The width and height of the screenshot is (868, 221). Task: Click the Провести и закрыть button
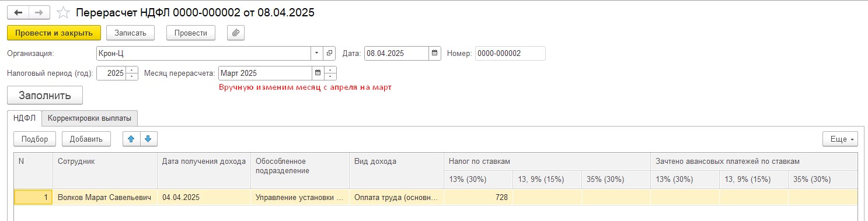[x=54, y=33]
